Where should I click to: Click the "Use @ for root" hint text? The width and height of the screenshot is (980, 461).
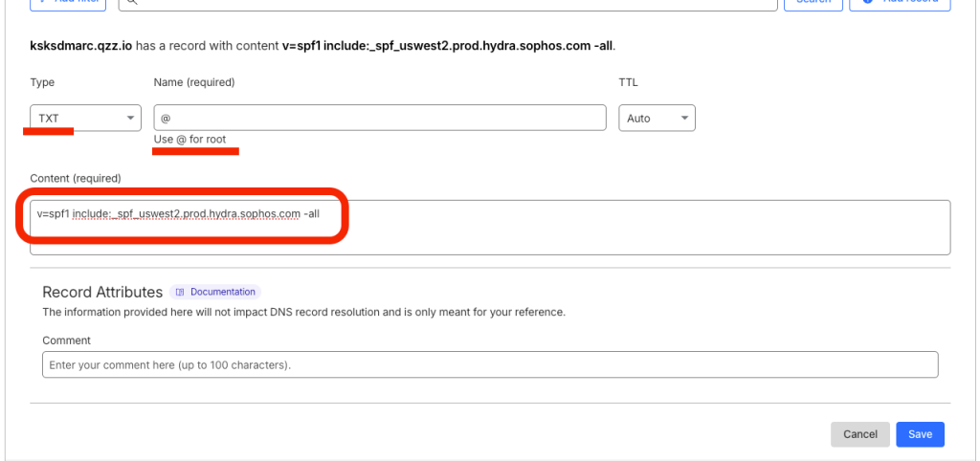click(189, 140)
